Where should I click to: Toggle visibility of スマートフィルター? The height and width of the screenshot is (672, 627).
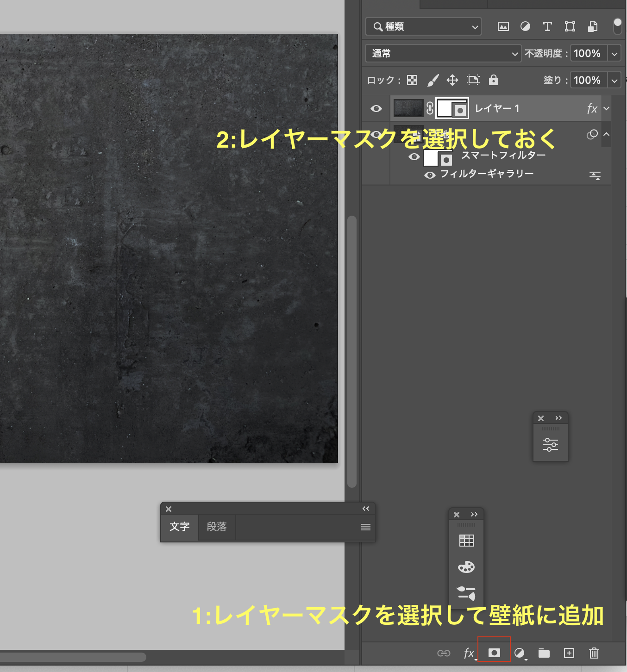414,157
